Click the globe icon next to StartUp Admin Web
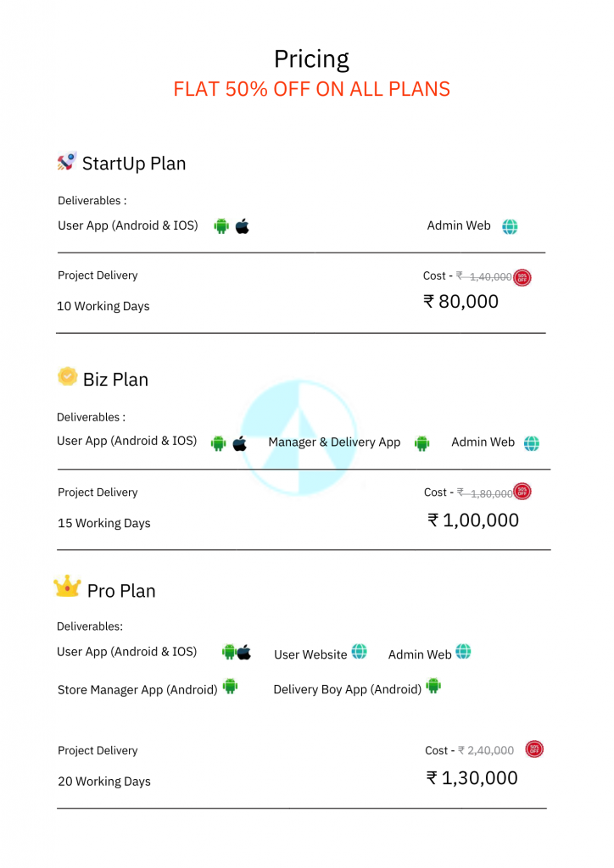The height and width of the screenshot is (868, 614). [510, 226]
